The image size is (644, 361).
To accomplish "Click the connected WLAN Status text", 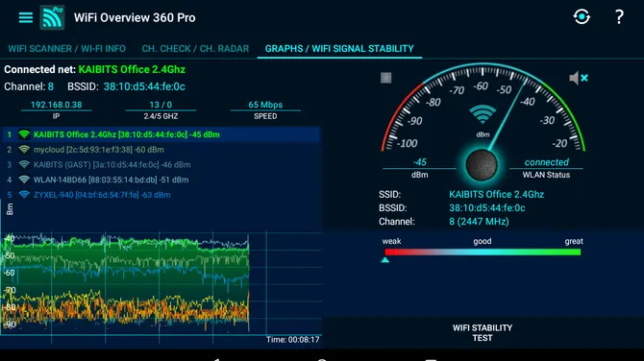I will click(546, 162).
